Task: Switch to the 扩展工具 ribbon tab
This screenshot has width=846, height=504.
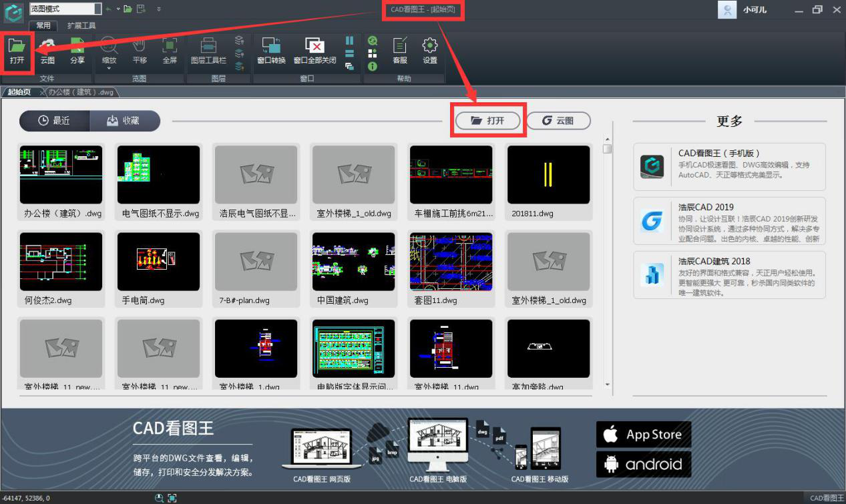Action: pyautogui.click(x=81, y=25)
